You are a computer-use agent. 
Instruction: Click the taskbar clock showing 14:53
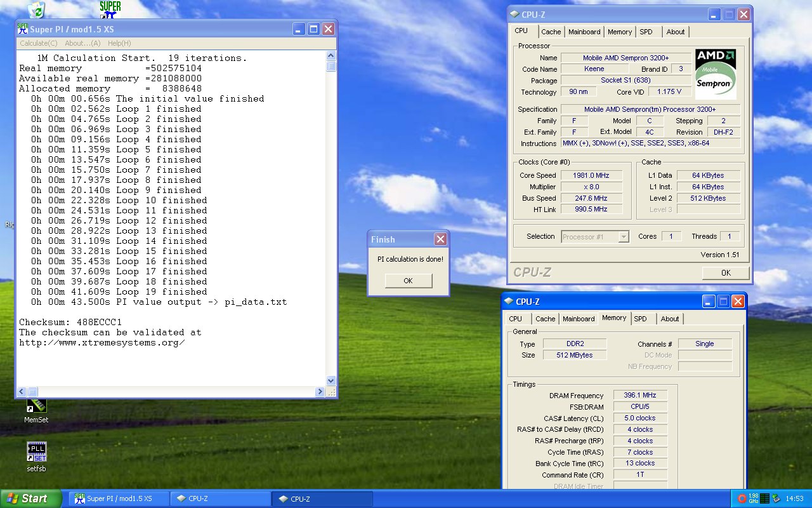794,498
